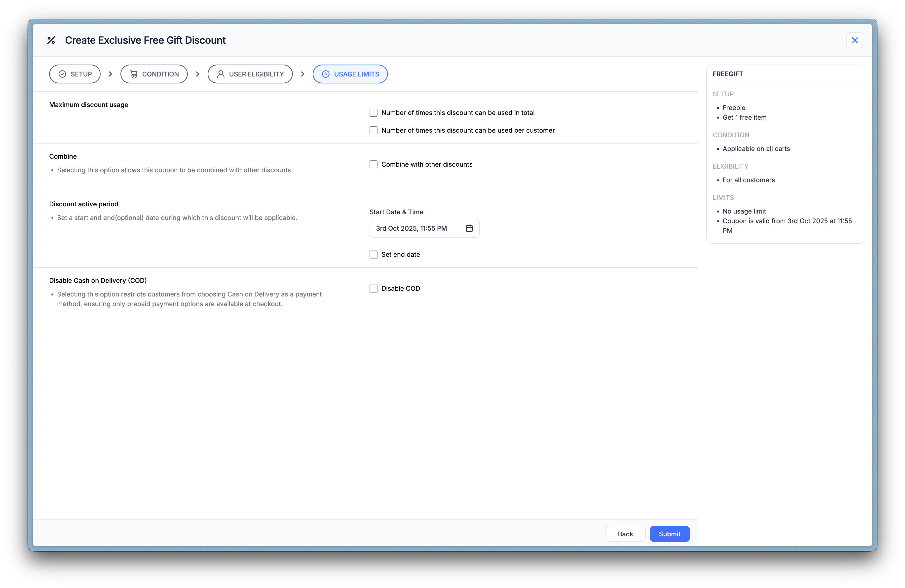Screen dimensions: 905x588
Task: Close the discount dialog with X icon
Action: [x=854, y=40]
